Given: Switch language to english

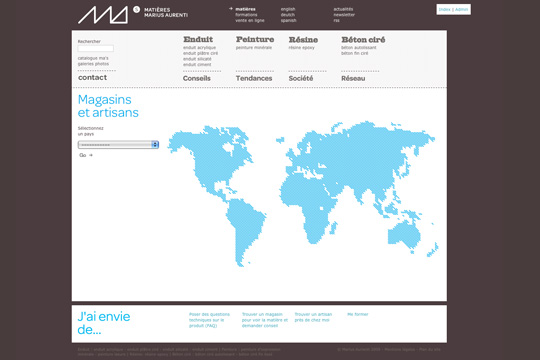Looking at the screenshot, I should pos(288,9).
